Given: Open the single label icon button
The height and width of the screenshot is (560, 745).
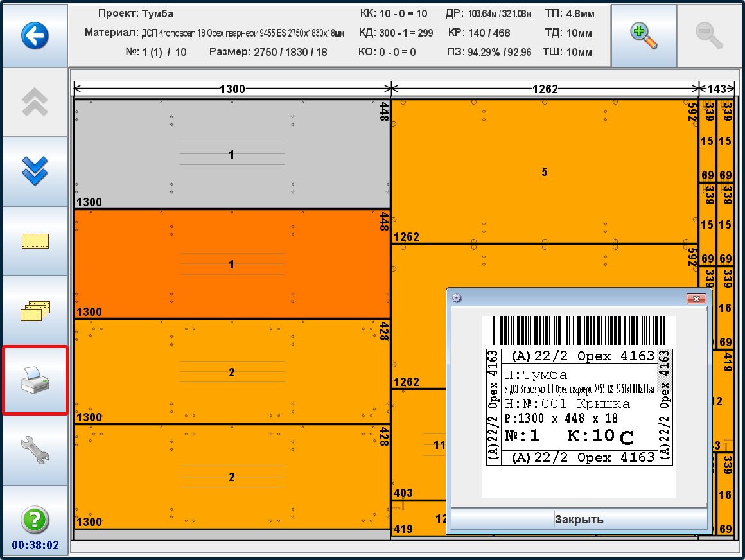Looking at the screenshot, I should (x=35, y=241).
